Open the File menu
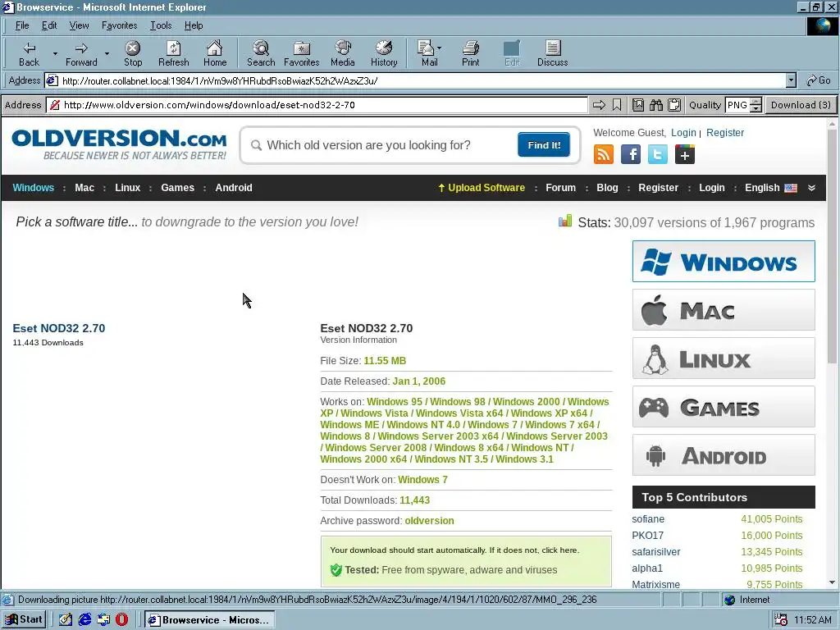The image size is (840, 630). click(22, 25)
